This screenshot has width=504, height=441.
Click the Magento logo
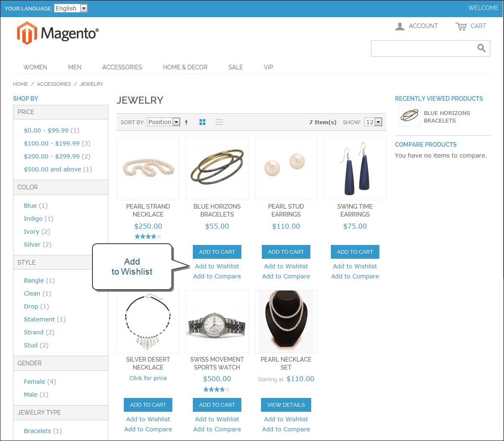(58, 33)
